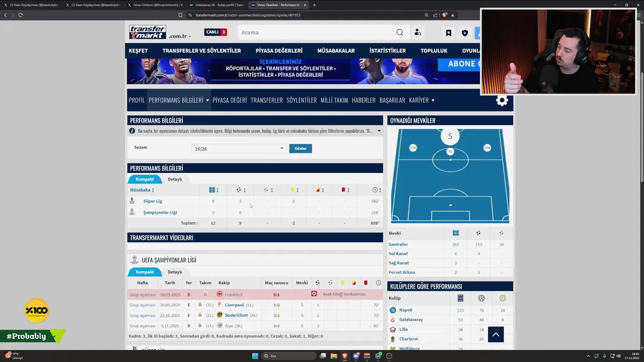Sort table by assists icon
The image size is (644, 362).
(x=266, y=190)
